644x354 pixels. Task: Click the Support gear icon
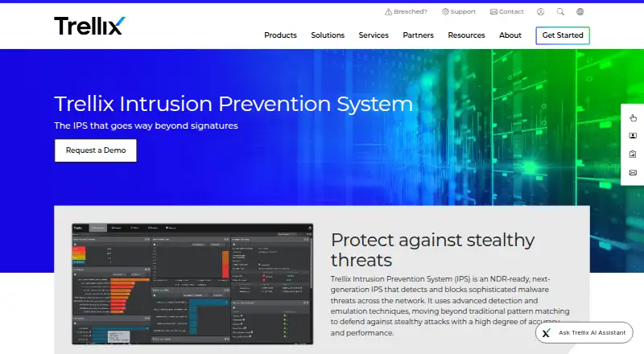click(445, 12)
